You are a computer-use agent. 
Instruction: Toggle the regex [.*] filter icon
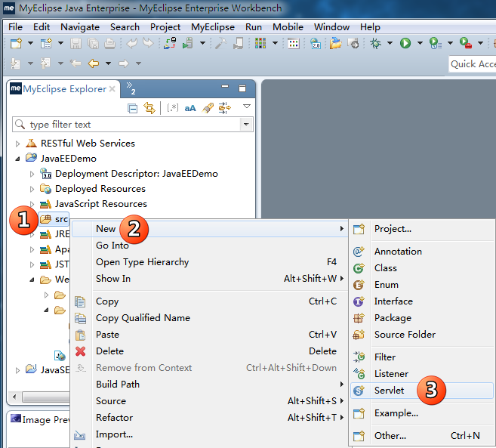coord(173,108)
